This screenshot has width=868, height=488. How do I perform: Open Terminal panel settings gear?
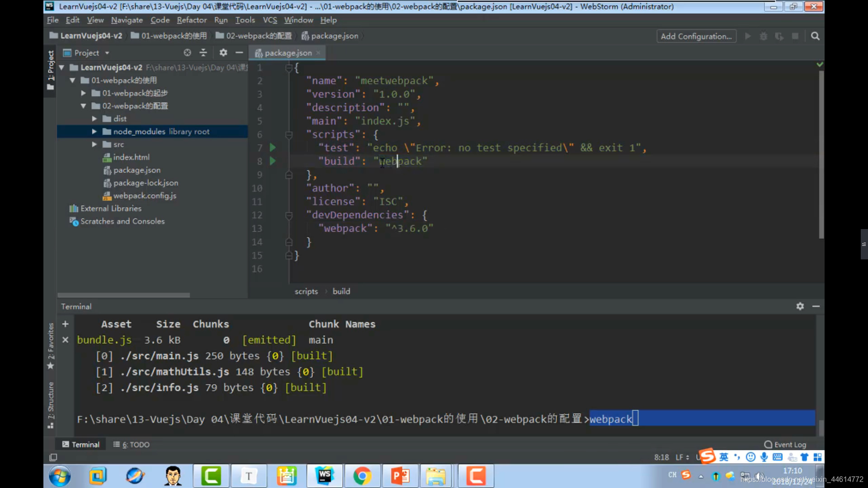800,306
